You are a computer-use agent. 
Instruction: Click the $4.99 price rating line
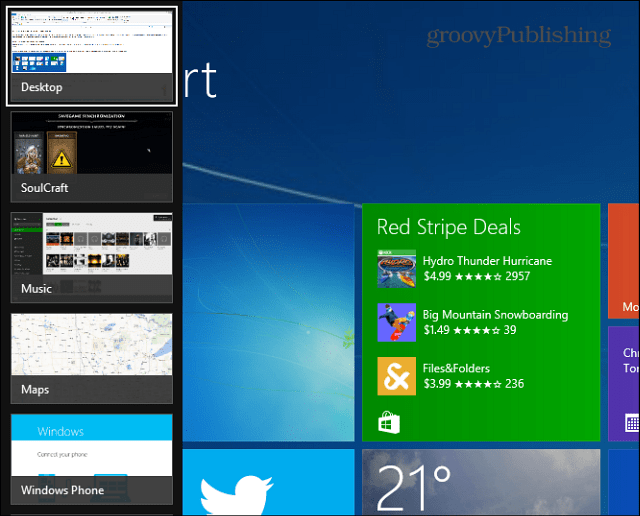[x=476, y=276]
